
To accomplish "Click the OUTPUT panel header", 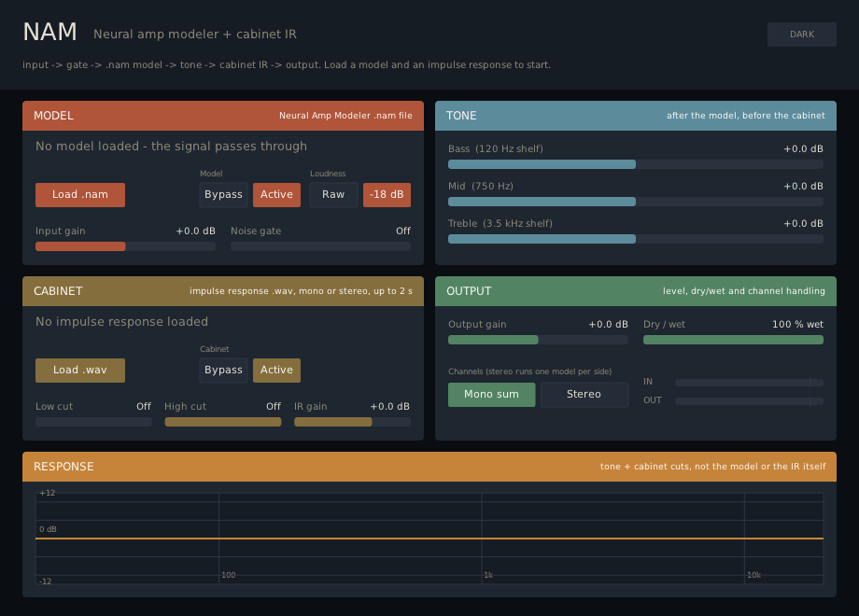I will [636, 291].
